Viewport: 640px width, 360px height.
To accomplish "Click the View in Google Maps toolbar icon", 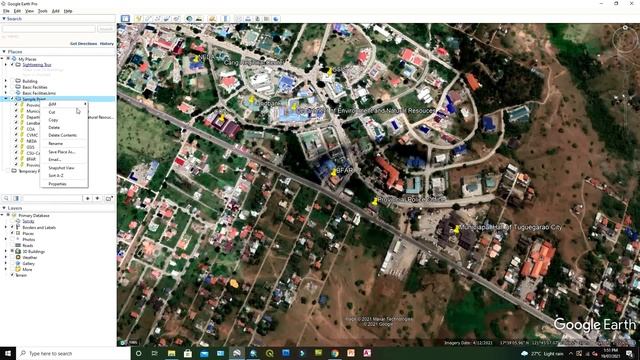I will click(267, 19).
